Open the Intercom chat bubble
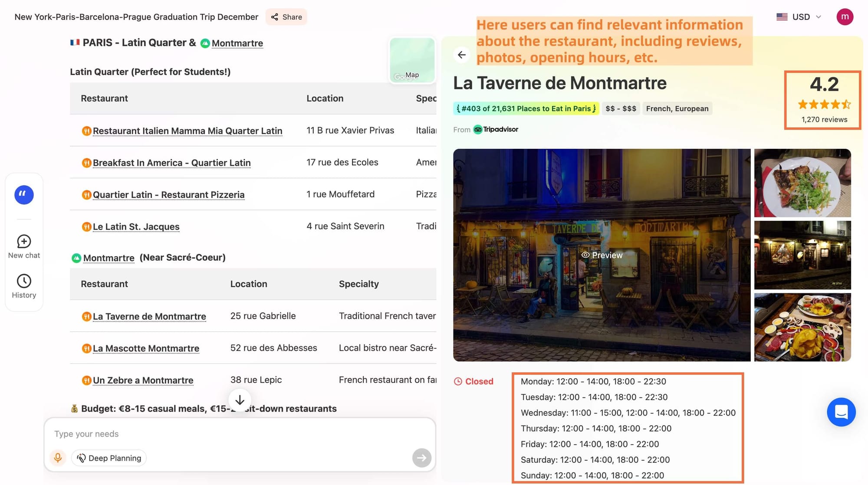The height and width of the screenshot is (485, 868). coord(842,412)
